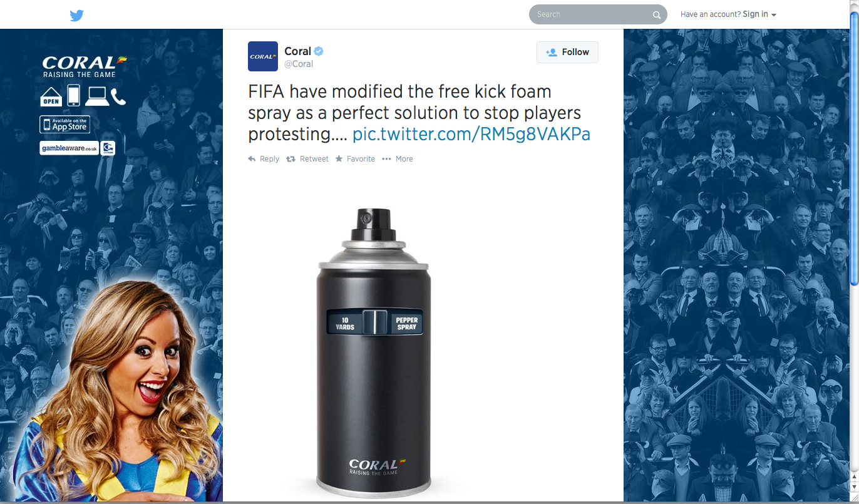The image size is (859, 504).
Task: Click the @Coral handle
Action: tap(299, 64)
